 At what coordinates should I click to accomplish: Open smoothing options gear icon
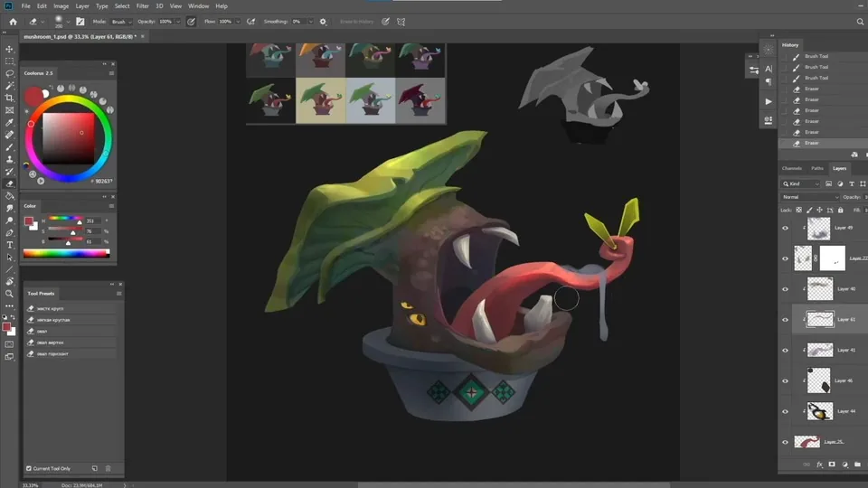tap(324, 22)
